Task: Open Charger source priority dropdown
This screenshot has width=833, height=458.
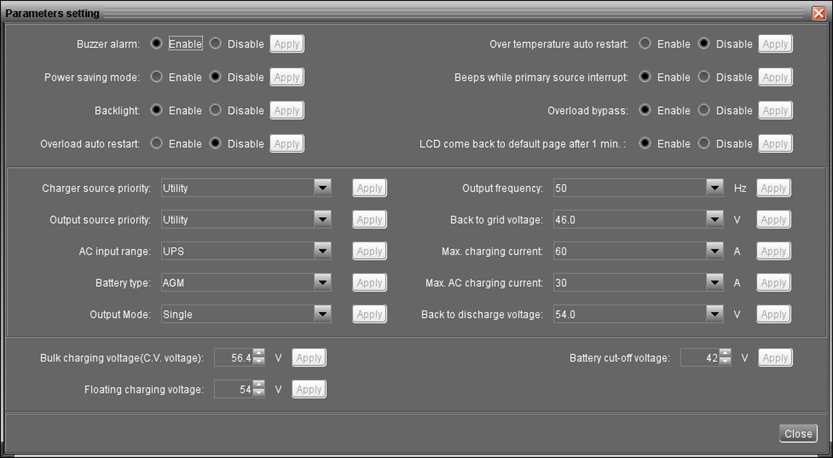Action: pos(322,188)
